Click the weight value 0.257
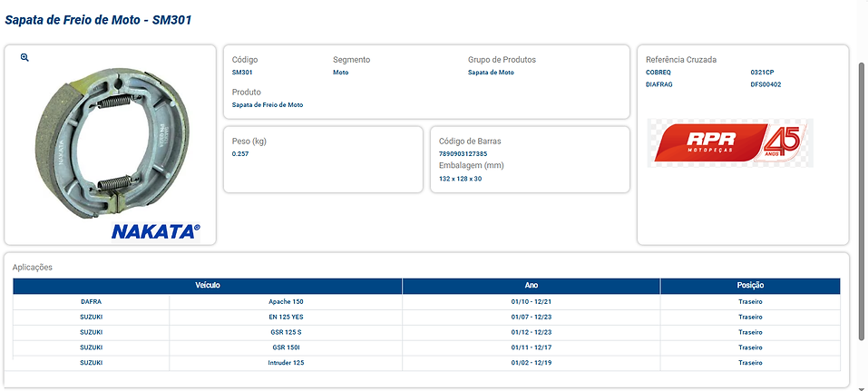 [240, 154]
